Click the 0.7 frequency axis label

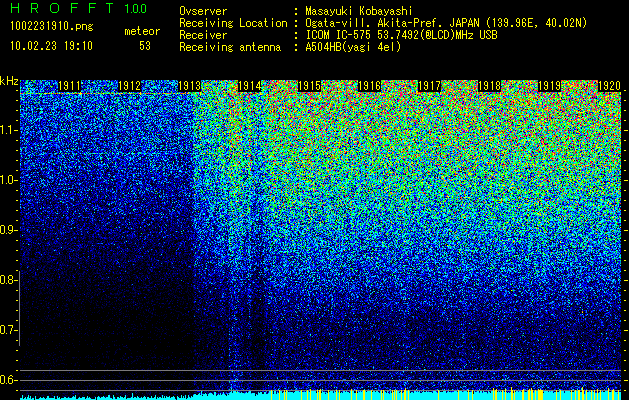coord(7,330)
